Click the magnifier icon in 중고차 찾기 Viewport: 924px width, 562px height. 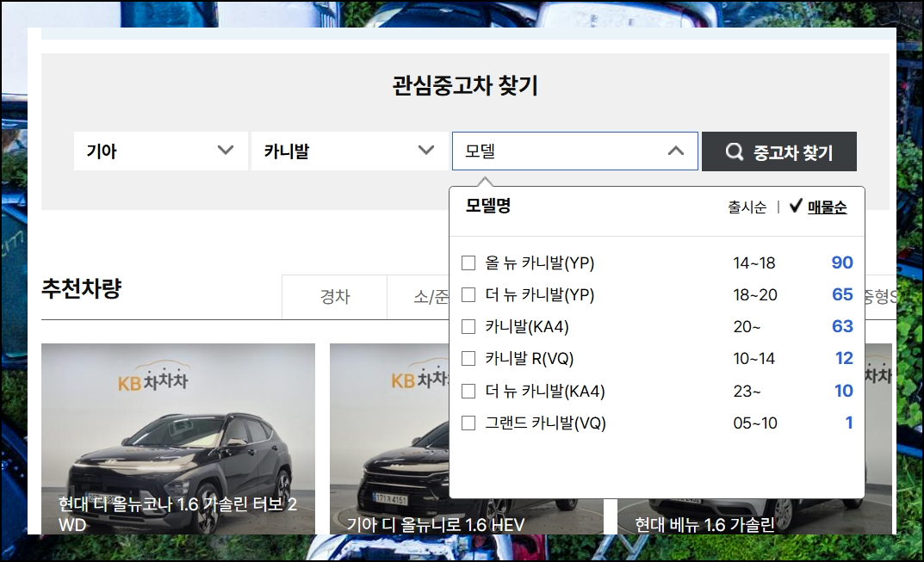pyautogui.click(x=735, y=152)
